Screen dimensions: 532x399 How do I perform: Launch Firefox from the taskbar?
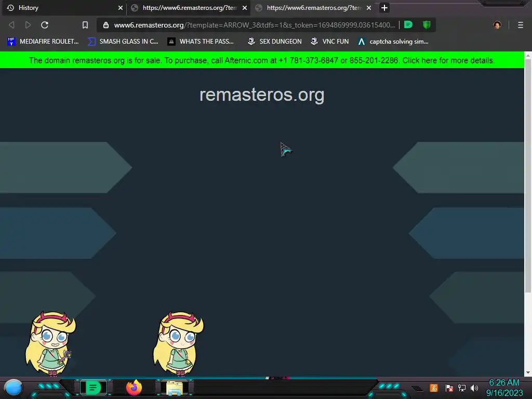tap(134, 388)
